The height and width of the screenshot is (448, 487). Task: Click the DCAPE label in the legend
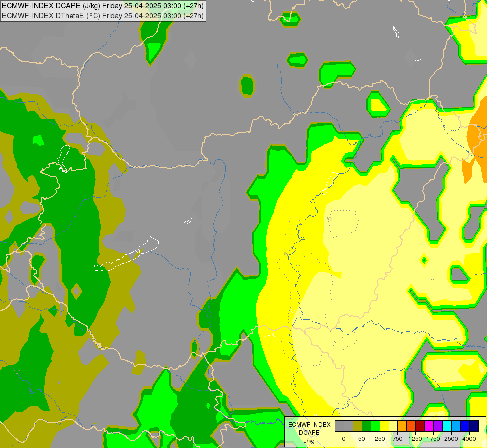click(x=309, y=433)
